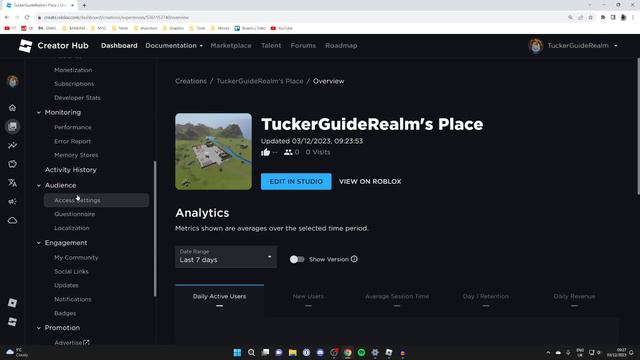Viewport: 640px width, 360px height.
Task: Open Questionnaire in the sidebar
Action: (x=75, y=214)
